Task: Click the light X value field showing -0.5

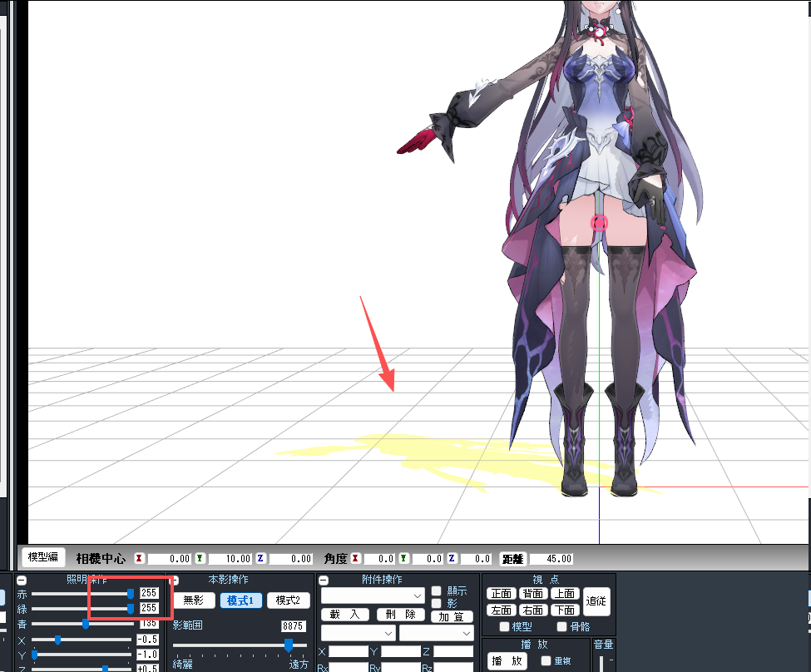Action: [148, 640]
